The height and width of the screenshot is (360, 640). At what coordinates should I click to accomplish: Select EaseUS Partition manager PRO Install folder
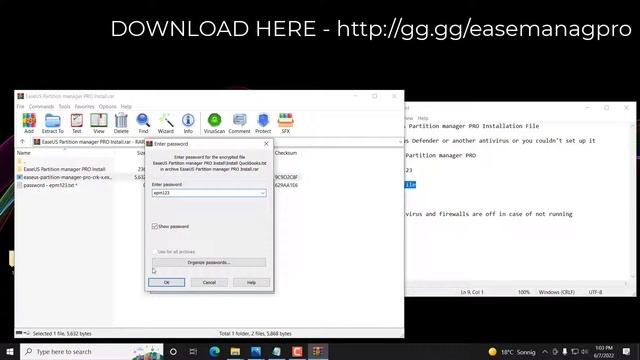point(64,169)
